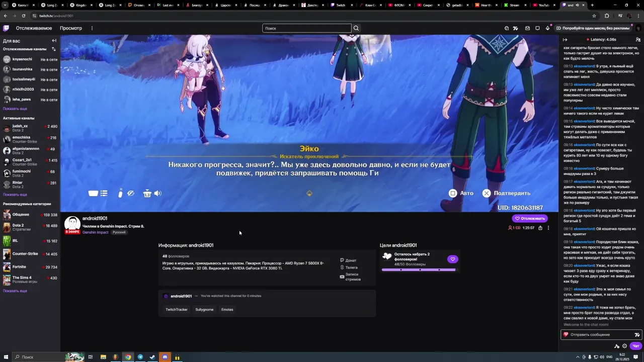644x362 pixels.
Task: Focus the Поиск search field
Action: click(306, 28)
